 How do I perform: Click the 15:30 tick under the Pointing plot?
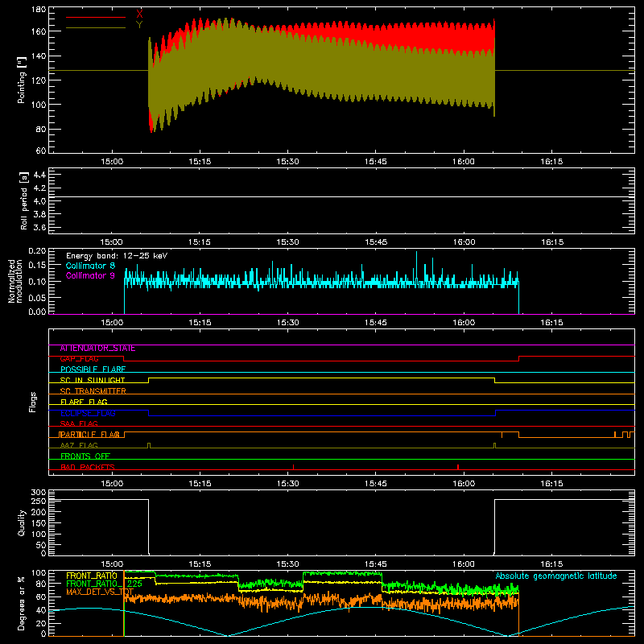click(x=288, y=162)
